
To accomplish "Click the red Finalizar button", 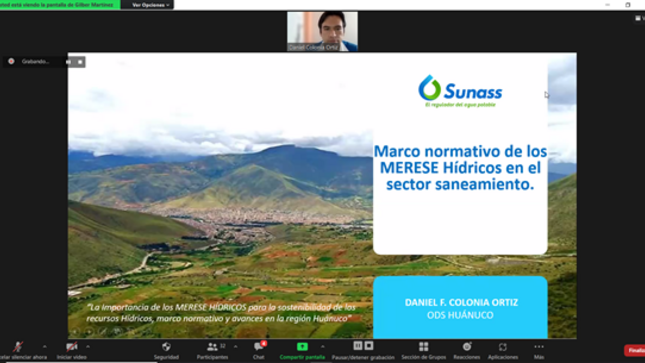I will tap(635, 350).
